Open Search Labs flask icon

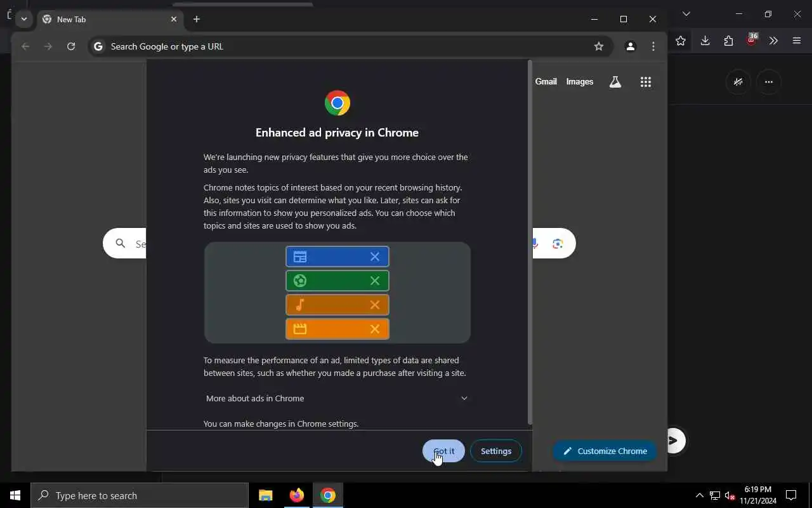[x=615, y=81]
